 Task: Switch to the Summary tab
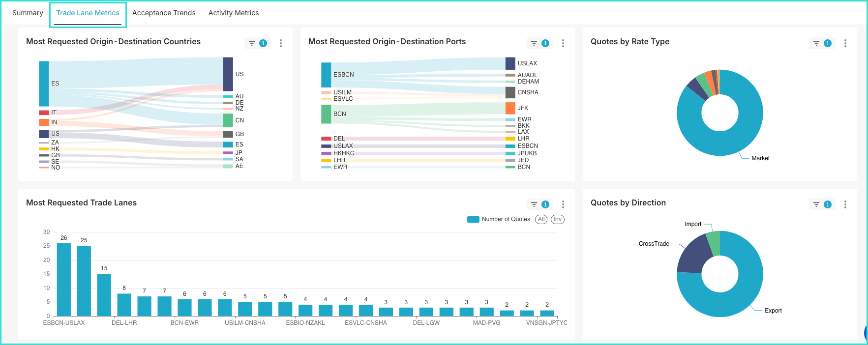28,13
